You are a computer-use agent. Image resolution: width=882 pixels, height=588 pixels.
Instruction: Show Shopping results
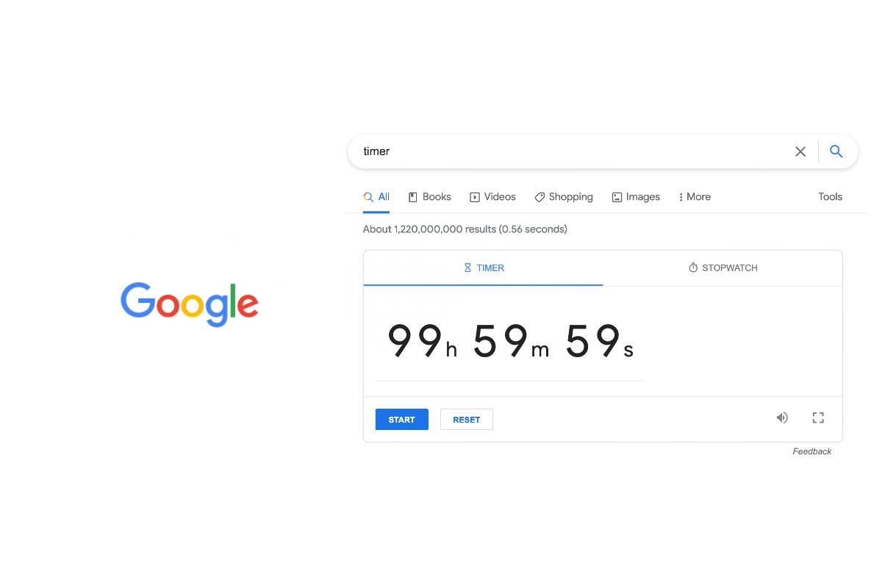click(x=563, y=197)
